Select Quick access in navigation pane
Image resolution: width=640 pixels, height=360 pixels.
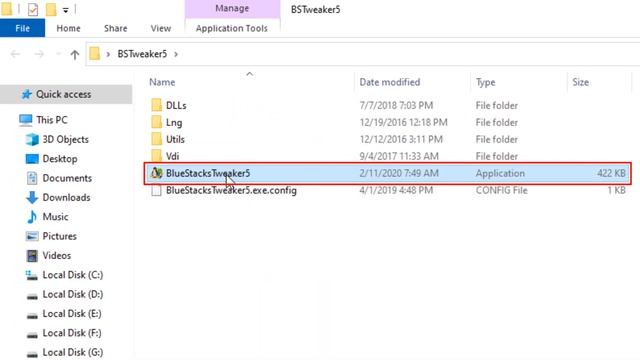[x=64, y=94]
